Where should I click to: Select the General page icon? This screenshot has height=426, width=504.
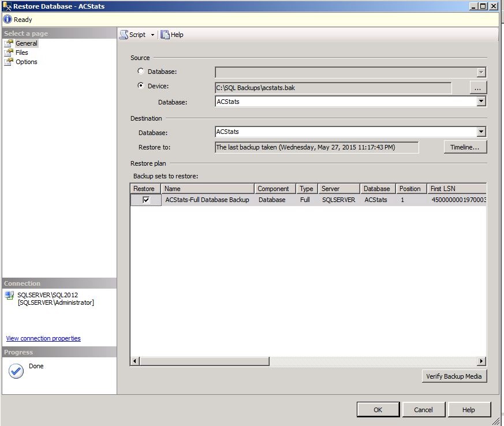[9, 43]
